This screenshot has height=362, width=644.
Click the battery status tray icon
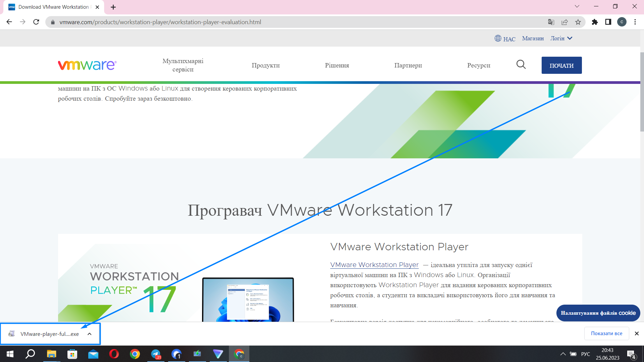pos(573,354)
